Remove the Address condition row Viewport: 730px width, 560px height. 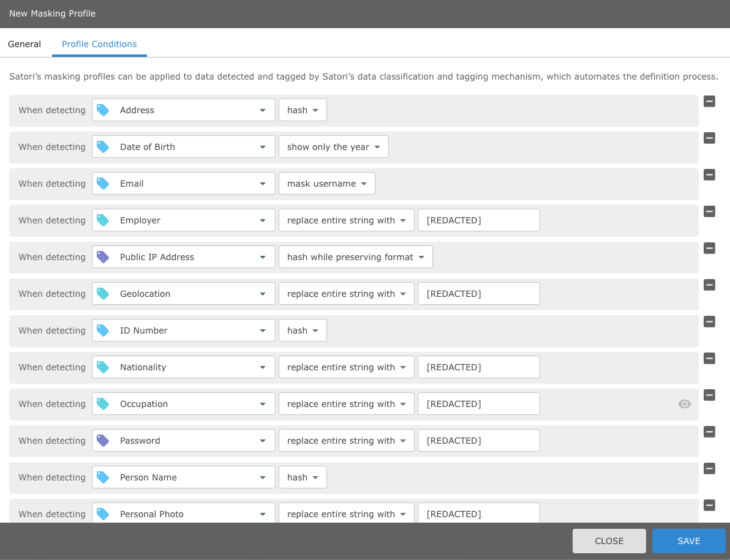point(709,102)
